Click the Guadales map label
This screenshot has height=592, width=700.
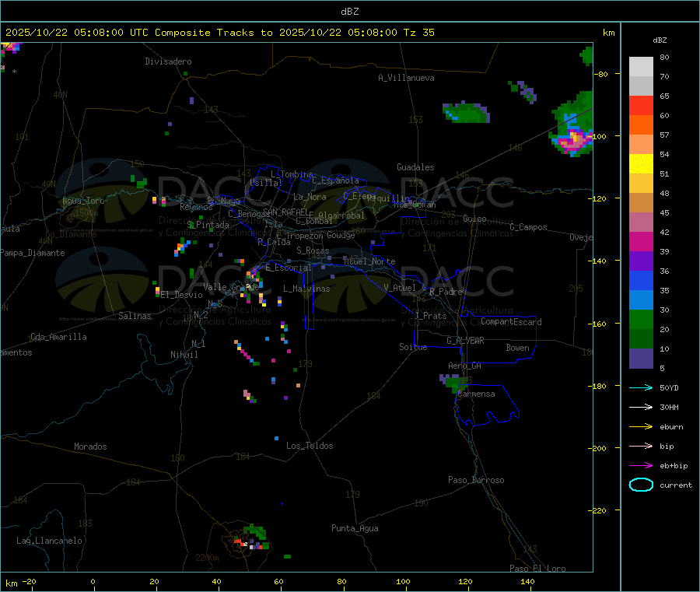(x=415, y=167)
